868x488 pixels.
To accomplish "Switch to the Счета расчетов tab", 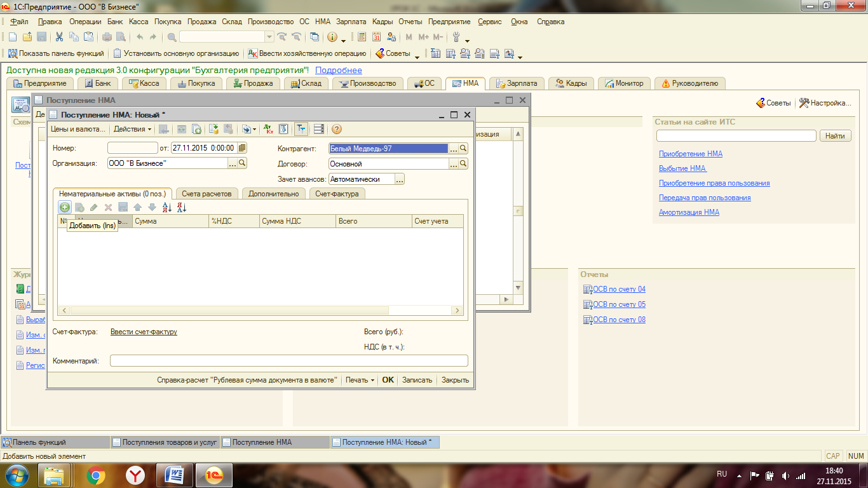I will pyautogui.click(x=207, y=194).
